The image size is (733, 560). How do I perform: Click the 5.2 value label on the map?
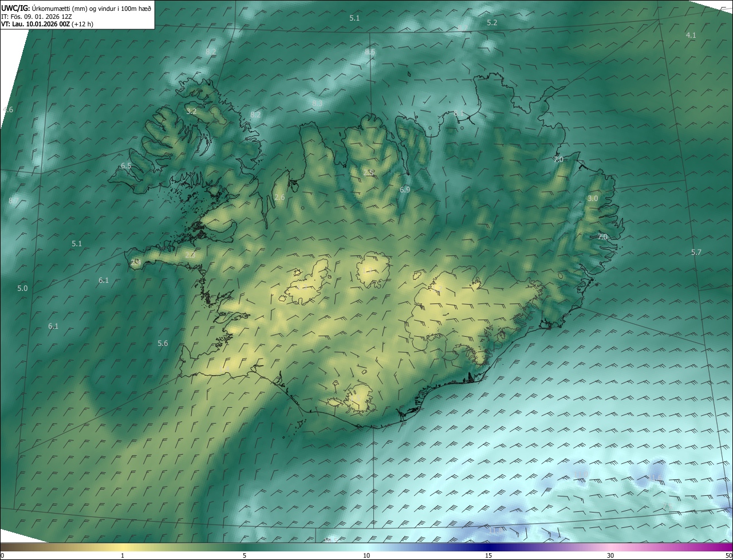[492, 22]
